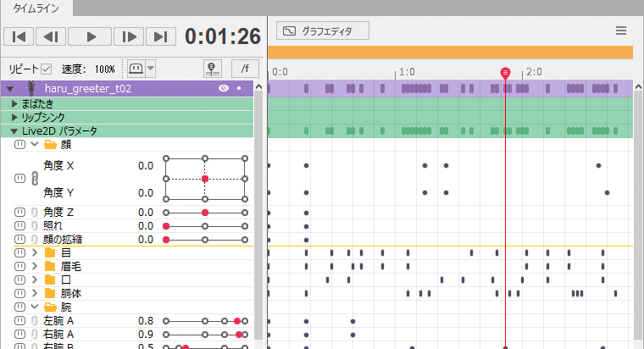644x349 pixels.
Task: Click the 照れ slider handle
Action: (x=166, y=226)
